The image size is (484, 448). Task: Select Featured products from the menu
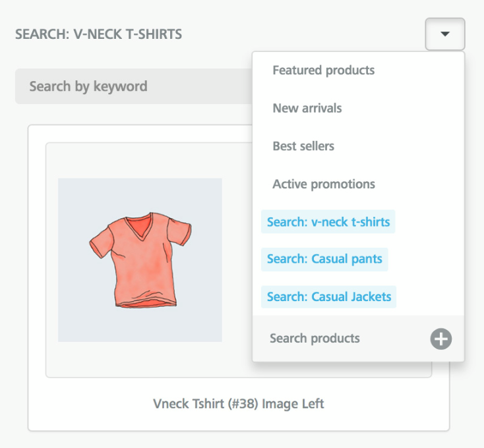coord(323,70)
